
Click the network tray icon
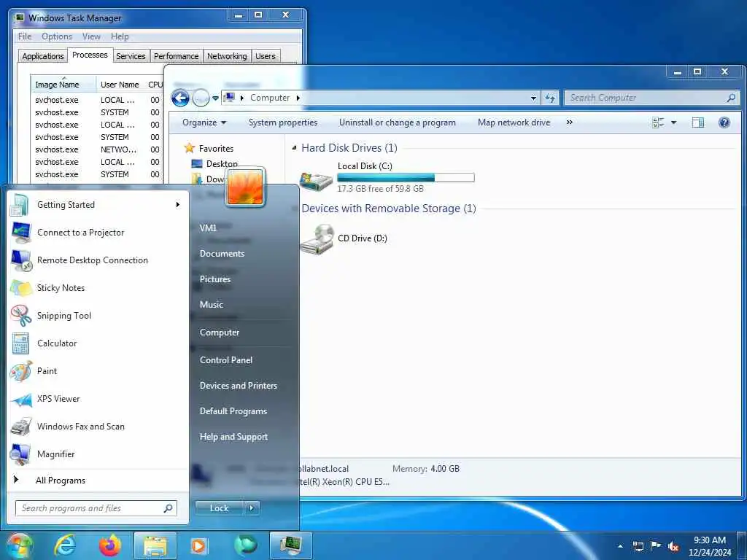(638, 546)
